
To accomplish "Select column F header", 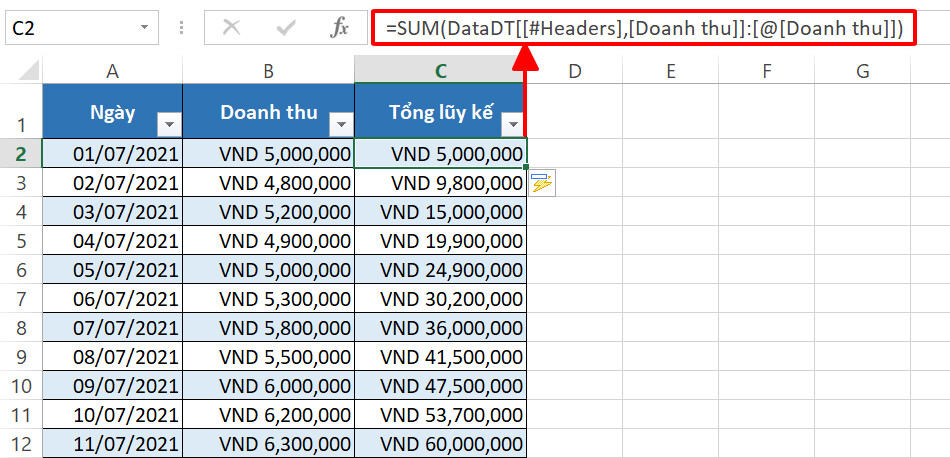I will click(x=766, y=71).
